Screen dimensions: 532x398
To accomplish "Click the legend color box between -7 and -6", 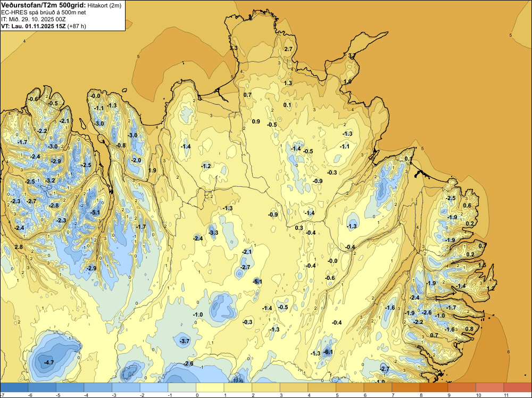I will (14, 387).
